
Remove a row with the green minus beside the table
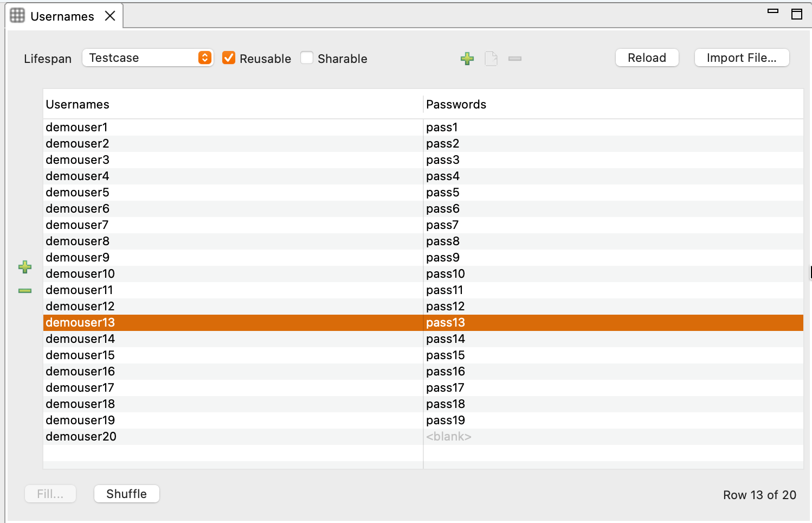pos(25,291)
